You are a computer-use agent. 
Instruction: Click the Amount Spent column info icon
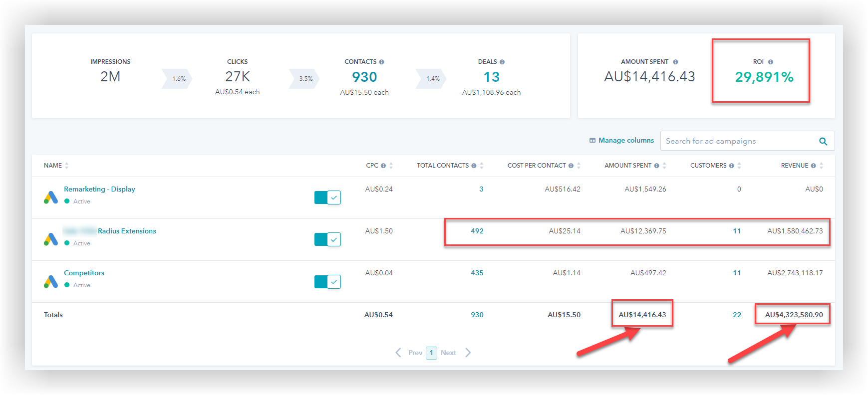pyautogui.click(x=656, y=166)
